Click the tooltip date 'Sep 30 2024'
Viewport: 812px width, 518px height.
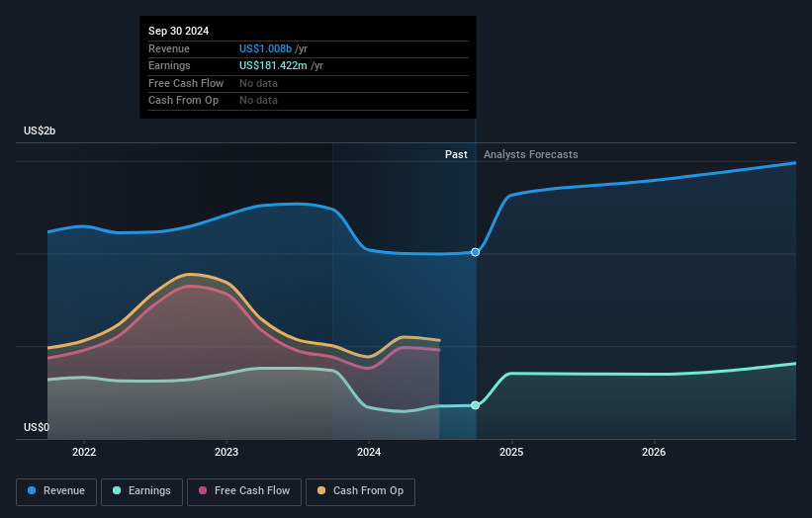179,31
